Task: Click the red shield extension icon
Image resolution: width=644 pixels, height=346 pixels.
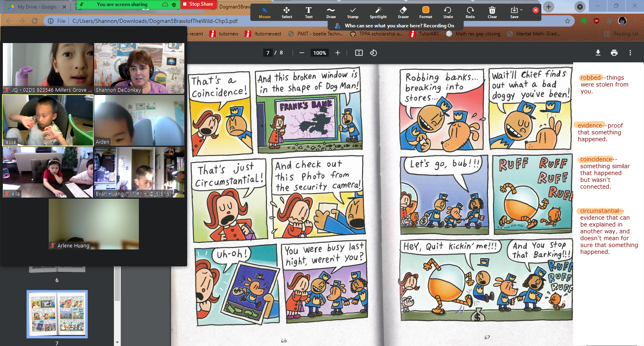Action: (x=597, y=21)
